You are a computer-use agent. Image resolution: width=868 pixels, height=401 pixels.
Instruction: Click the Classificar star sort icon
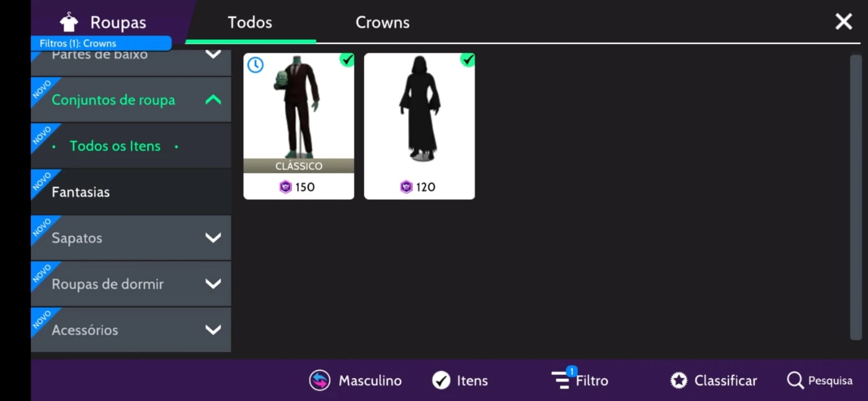679,381
